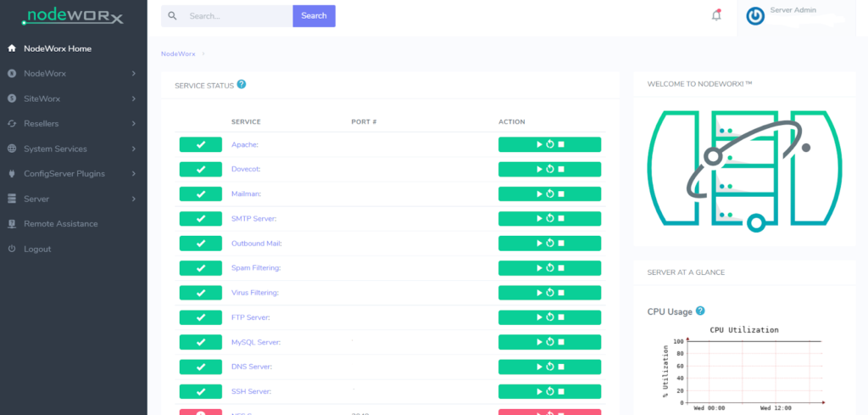Image resolution: width=868 pixels, height=415 pixels.
Task: Click the stop icon for Apache
Action: click(561, 144)
